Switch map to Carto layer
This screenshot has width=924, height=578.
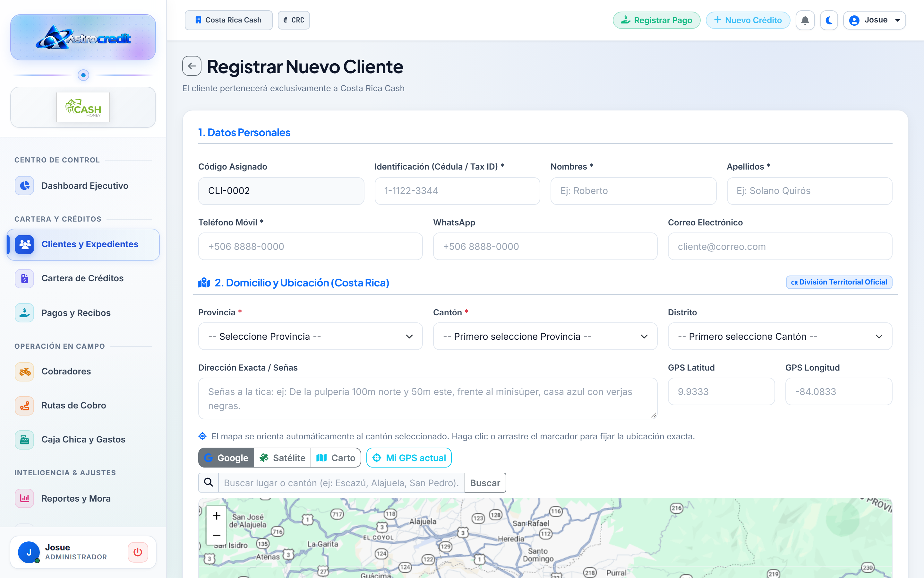coord(336,458)
